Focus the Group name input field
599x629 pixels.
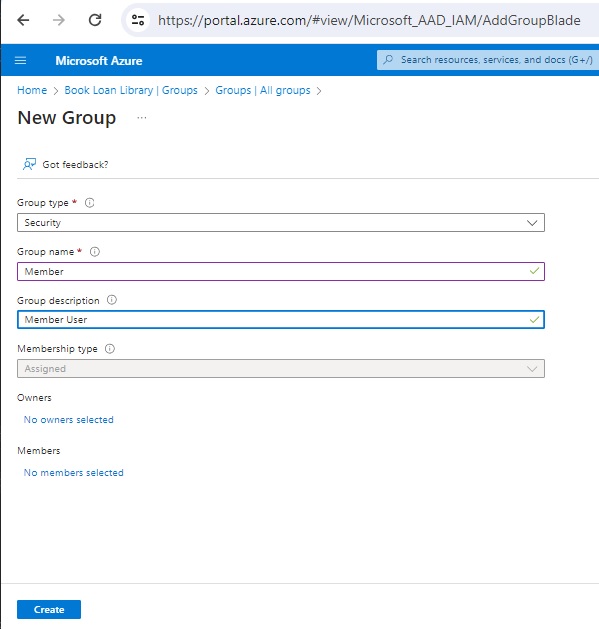tap(281, 272)
